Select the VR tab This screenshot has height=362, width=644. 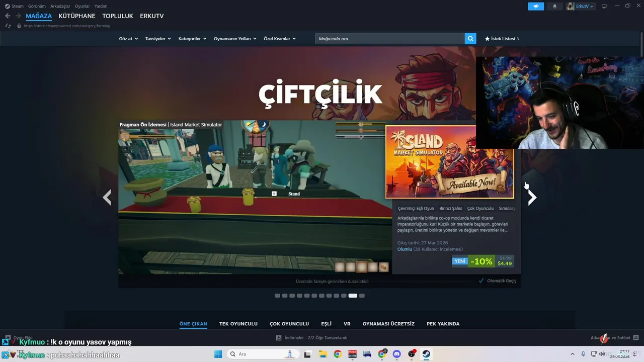[x=347, y=324]
